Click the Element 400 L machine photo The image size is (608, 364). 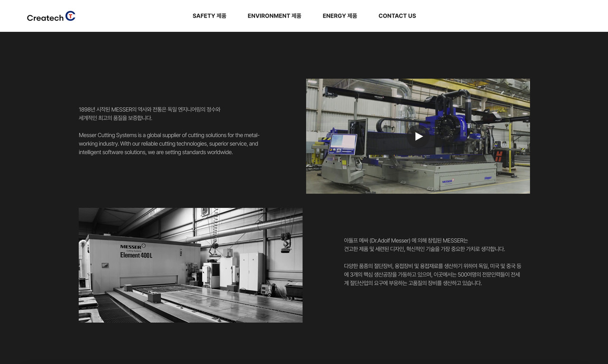[x=190, y=265]
